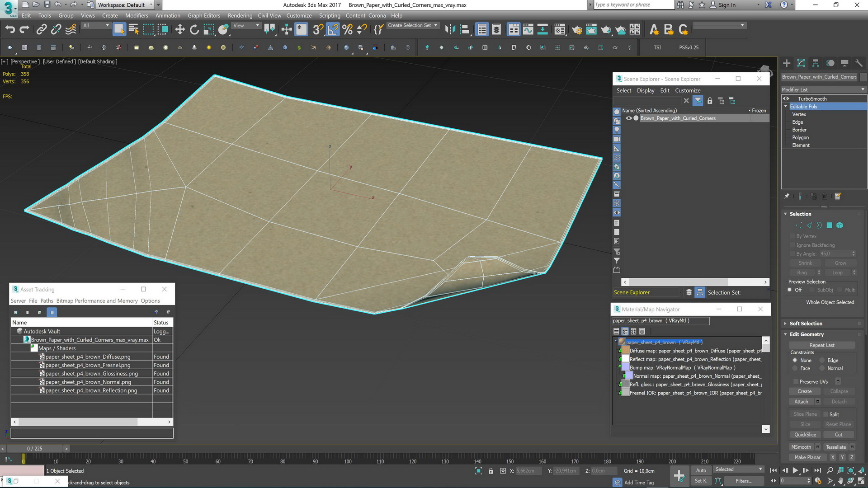868x488 pixels.
Task: Open the Modify command panel tab
Action: tap(801, 63)
